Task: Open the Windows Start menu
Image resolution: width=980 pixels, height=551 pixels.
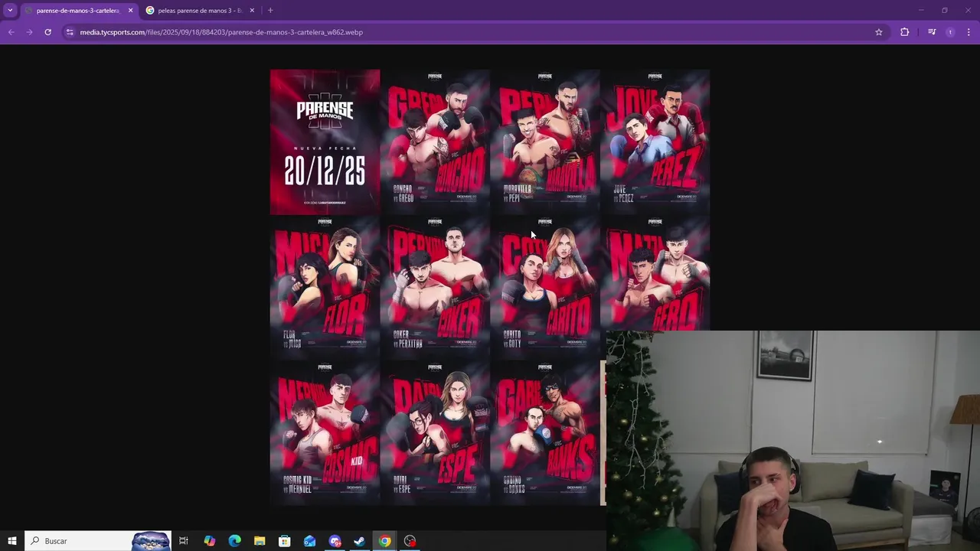Action: pyautogui.click(x=11, y=541)
